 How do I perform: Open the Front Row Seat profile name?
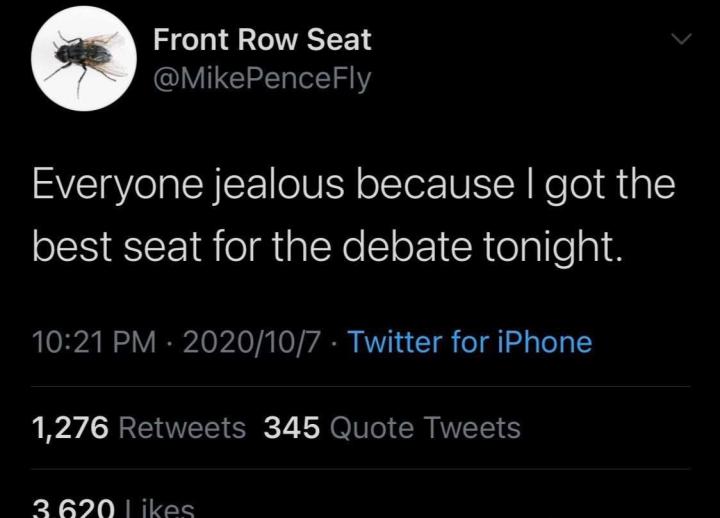pos(262,39)
